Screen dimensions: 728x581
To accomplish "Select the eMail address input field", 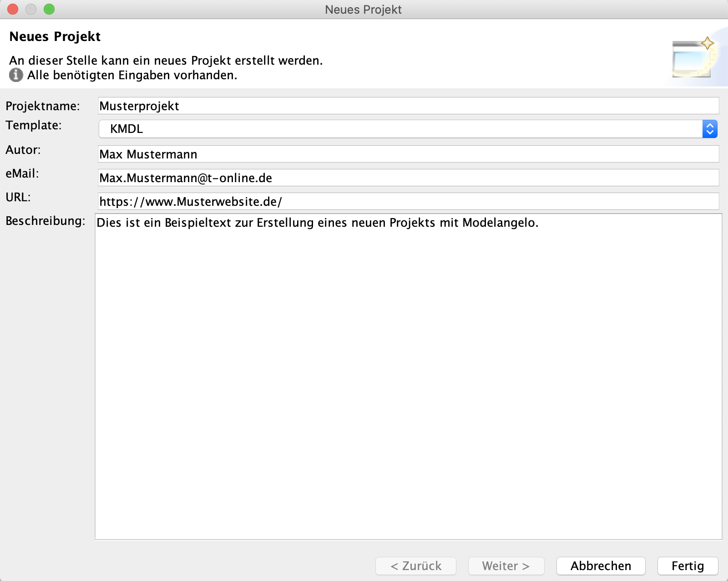I will tap(408, 178).
